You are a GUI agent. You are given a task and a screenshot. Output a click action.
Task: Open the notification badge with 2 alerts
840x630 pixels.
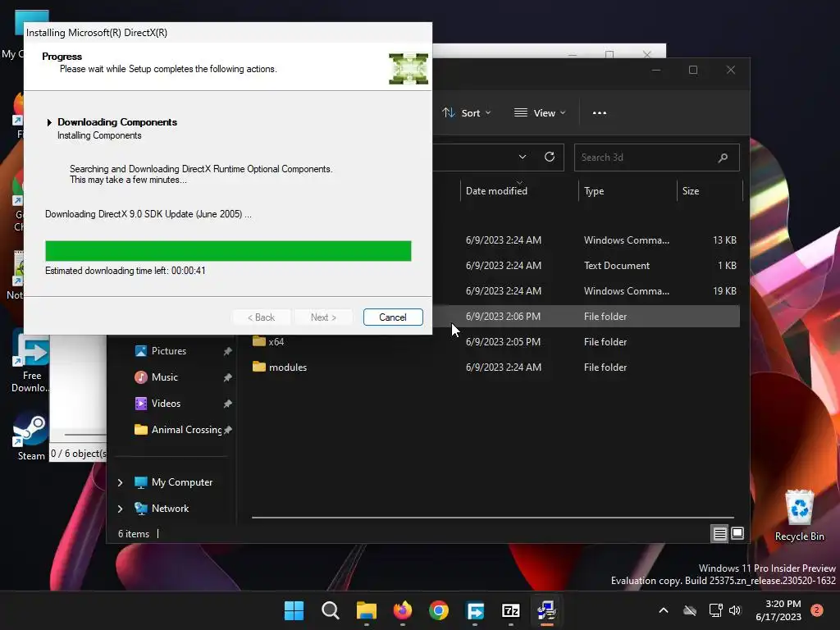pyautogui.click(x=817, y=609)
